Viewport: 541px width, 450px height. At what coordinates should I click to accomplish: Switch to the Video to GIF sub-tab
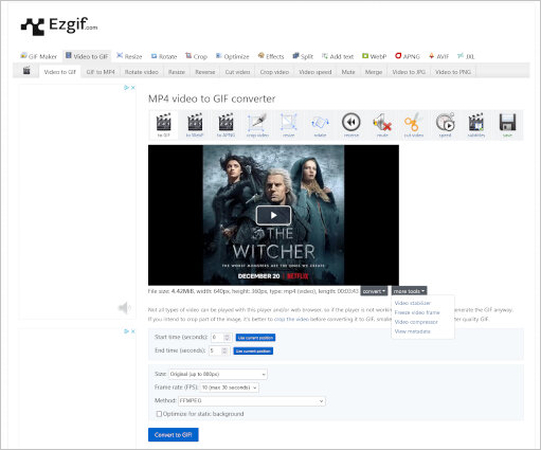click(60, 72)
